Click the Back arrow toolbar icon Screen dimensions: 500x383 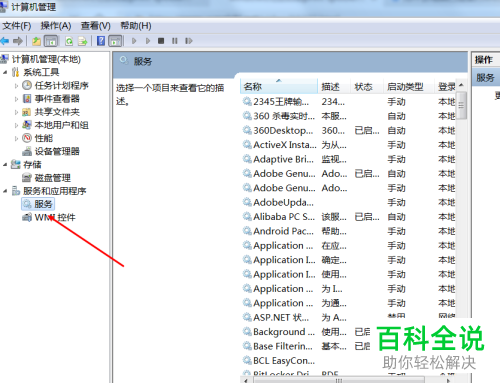(x=5, y=41)
